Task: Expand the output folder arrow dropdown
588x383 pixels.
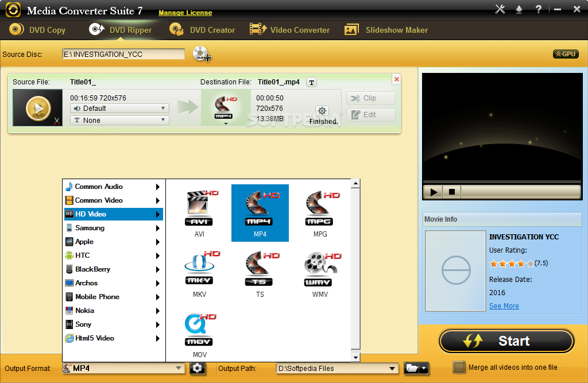Action: [424, 369]
